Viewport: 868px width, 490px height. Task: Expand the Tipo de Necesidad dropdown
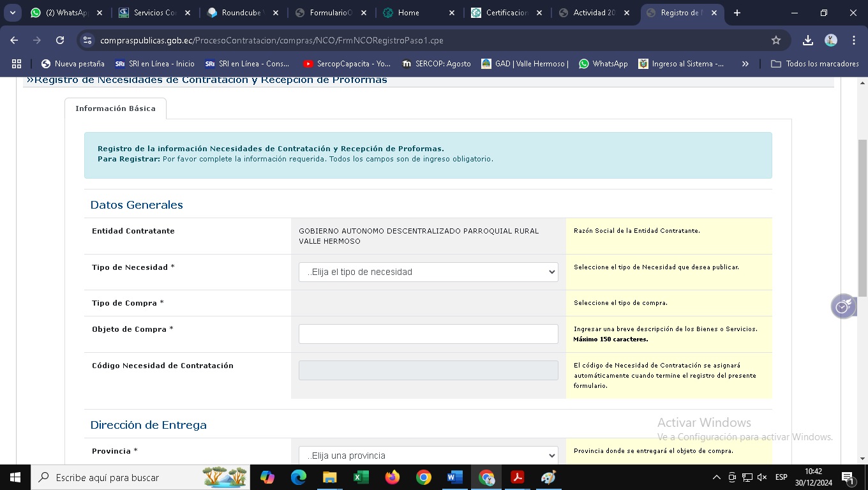click(428, 272)
